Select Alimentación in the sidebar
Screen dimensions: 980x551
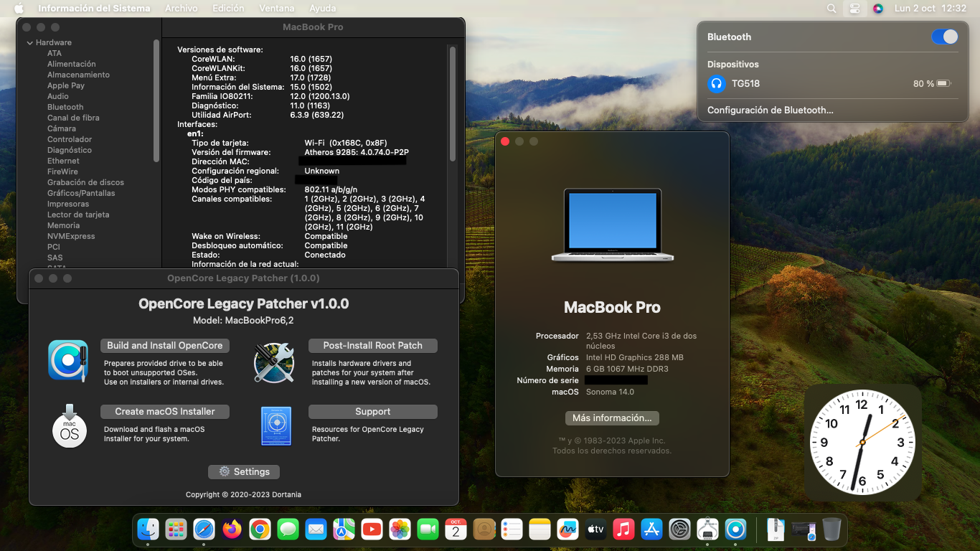click(72, 64)
